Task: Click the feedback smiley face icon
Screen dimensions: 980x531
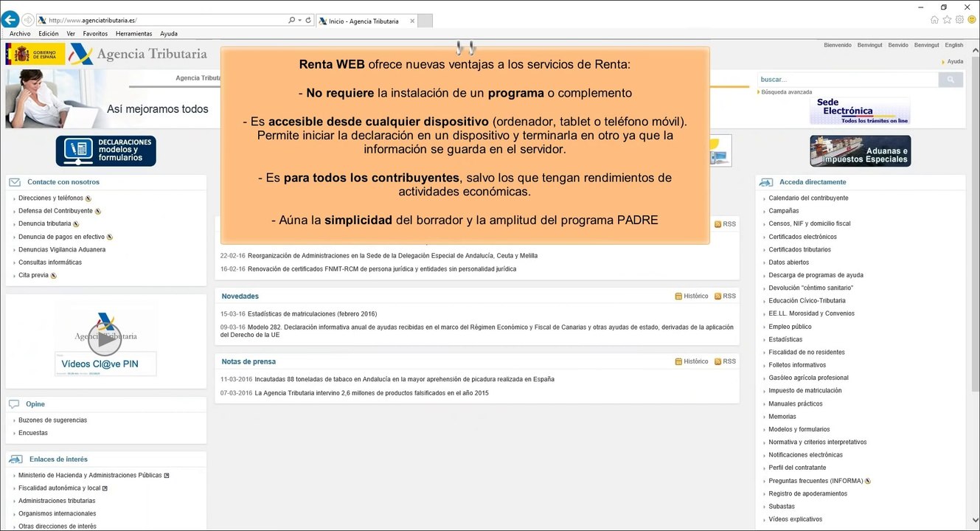Action: (x=972, y=20)
